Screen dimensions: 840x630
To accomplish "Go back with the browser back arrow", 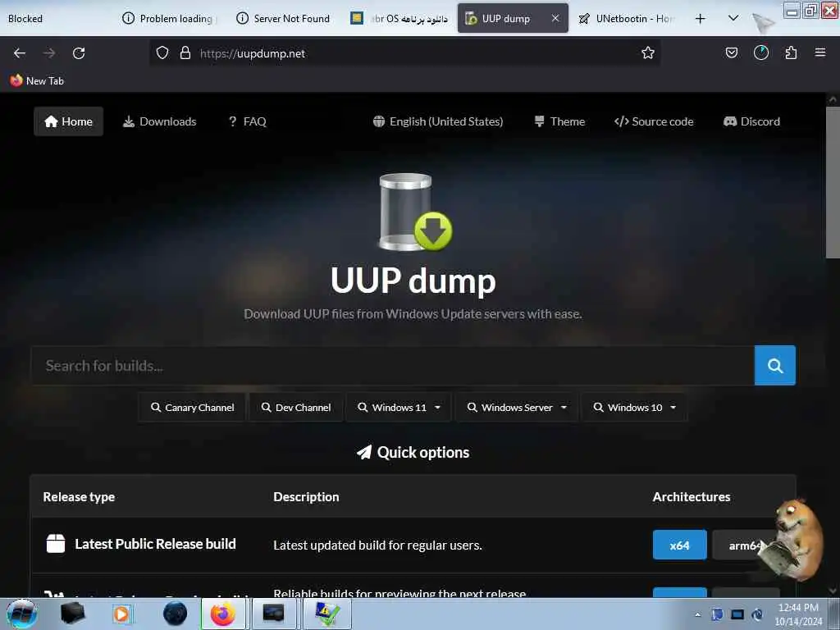I will (x=20, y=53).
